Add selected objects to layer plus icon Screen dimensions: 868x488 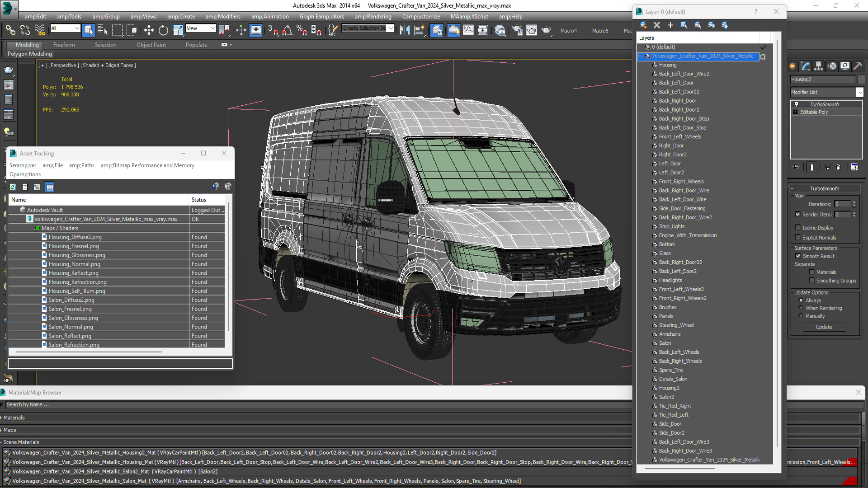coord(670,25)
